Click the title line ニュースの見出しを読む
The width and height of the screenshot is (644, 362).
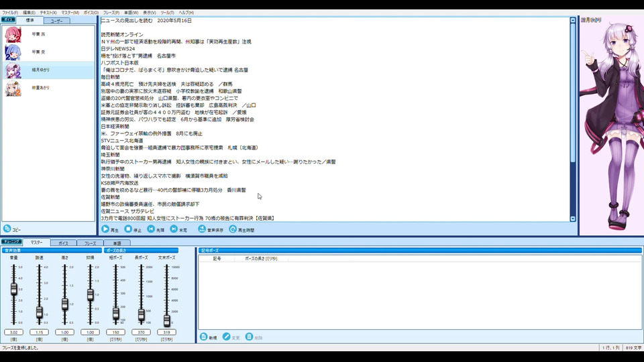127,21
